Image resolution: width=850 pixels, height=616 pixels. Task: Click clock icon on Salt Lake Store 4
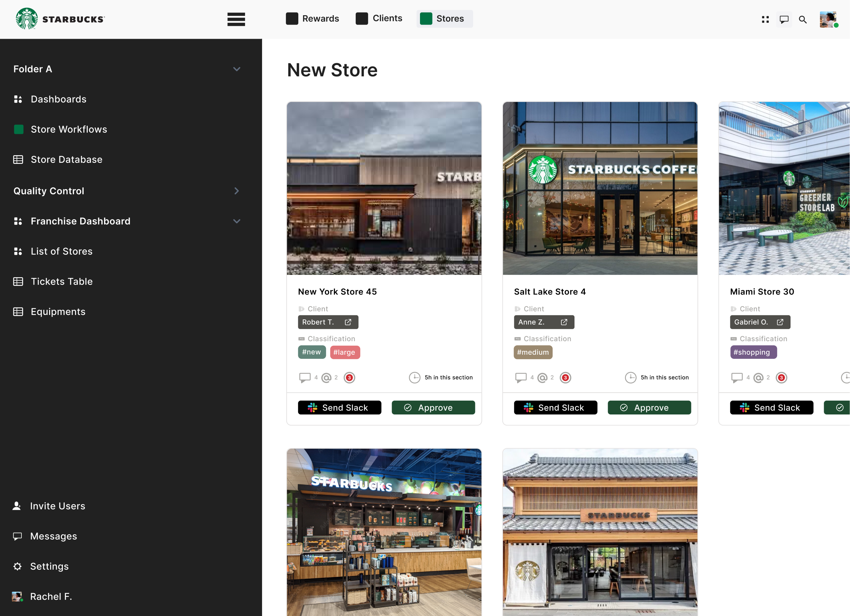click(x=631, y=378)
